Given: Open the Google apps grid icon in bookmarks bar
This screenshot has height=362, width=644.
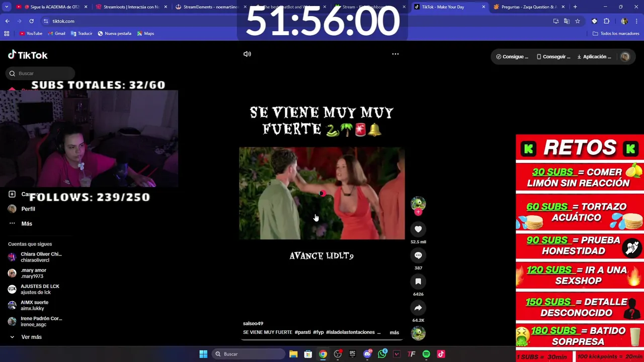Looking at the screenshot, I should tap(7, 34).
